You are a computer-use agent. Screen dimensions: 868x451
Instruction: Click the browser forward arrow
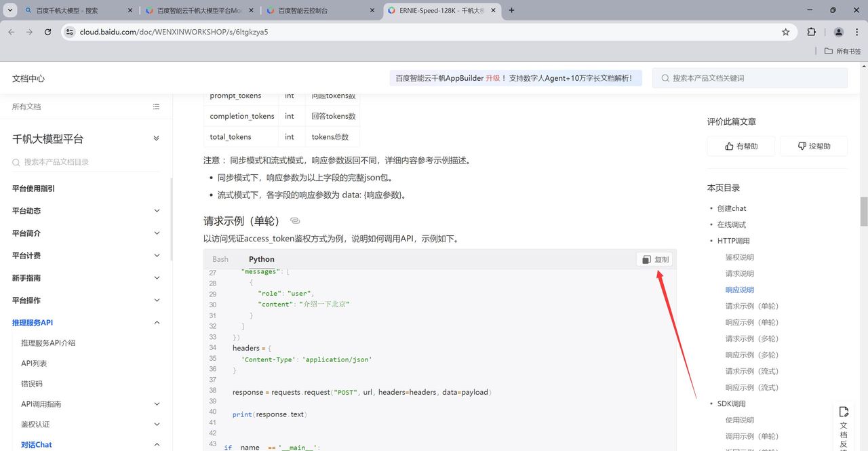coord(29,32)
